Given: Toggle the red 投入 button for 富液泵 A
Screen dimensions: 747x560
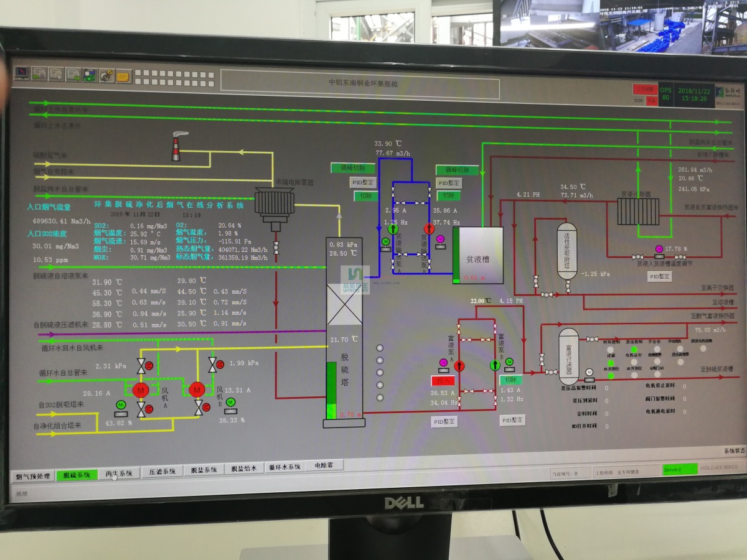Looking at the screenshot, I should click(x=443, y=380).
